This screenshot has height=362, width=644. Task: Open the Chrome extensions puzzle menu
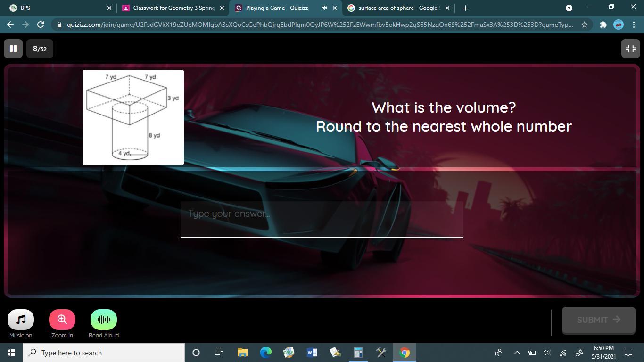click(x=603, y=25)
